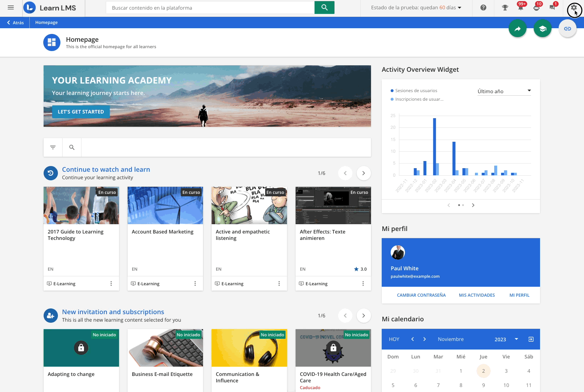
Task: Click CAMBIAR CONTRASEÑA link
Action: (x=421, y=295)
